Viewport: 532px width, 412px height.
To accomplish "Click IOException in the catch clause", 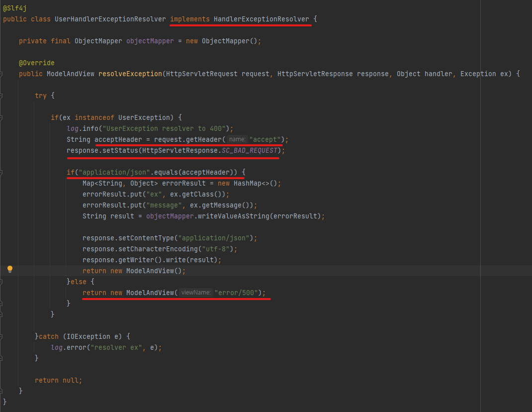I will tap(89, 336).
